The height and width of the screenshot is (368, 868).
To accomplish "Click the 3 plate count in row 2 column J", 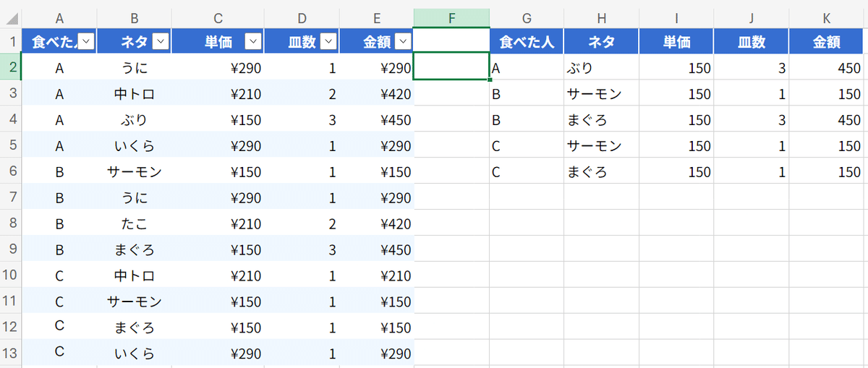I will point(752,67).
